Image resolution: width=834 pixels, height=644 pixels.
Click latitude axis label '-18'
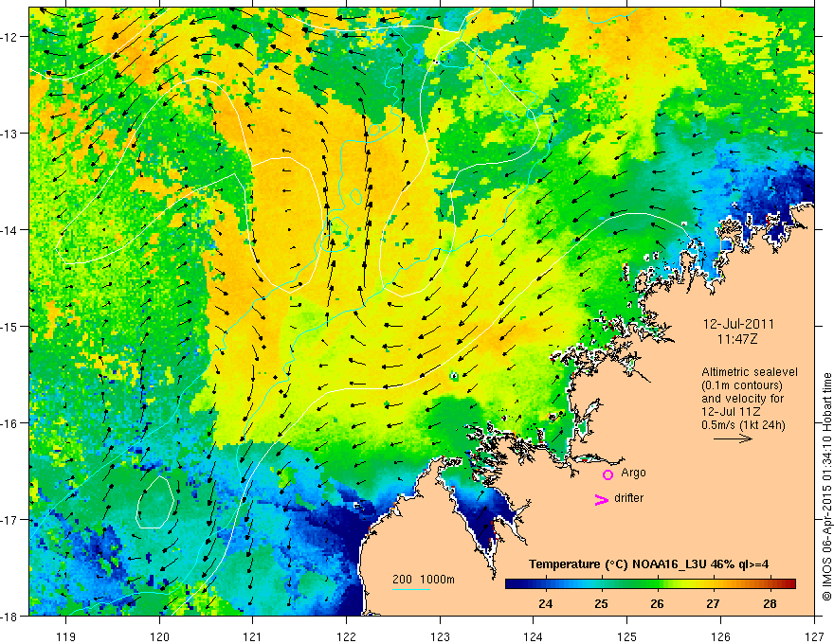(x=10, y=616)
